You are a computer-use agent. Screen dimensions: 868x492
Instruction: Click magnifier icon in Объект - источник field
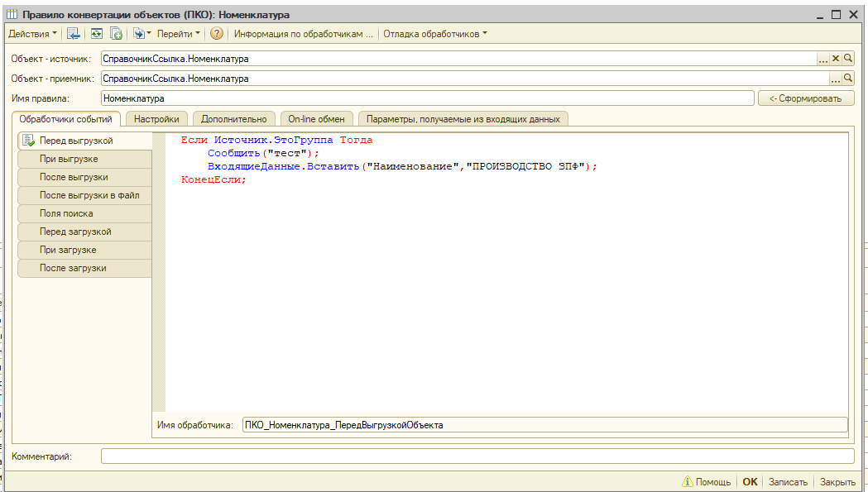tap(848, 59)
